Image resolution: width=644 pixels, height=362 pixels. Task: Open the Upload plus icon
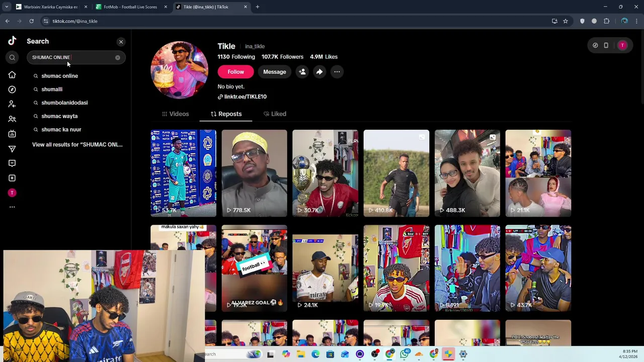tap(12, 178)
